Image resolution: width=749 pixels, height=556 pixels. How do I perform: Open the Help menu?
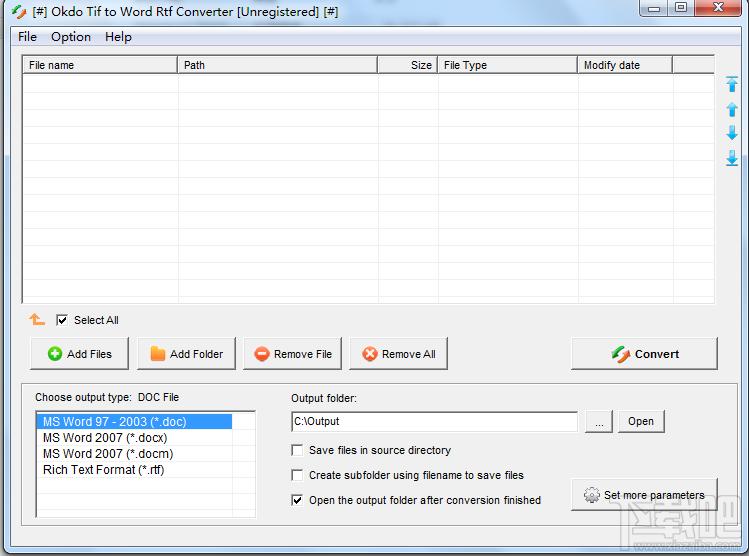pyautogui.click(x=118, y=37)
